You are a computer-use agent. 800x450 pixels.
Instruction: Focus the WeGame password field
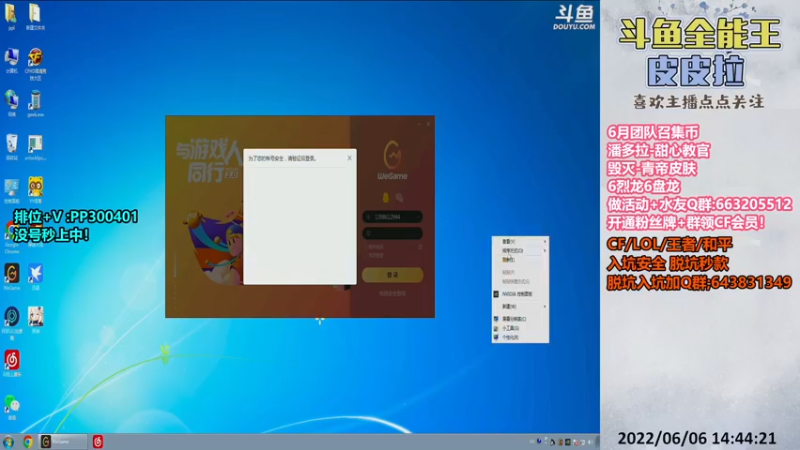pyautogui.click(x=392, y=233)
